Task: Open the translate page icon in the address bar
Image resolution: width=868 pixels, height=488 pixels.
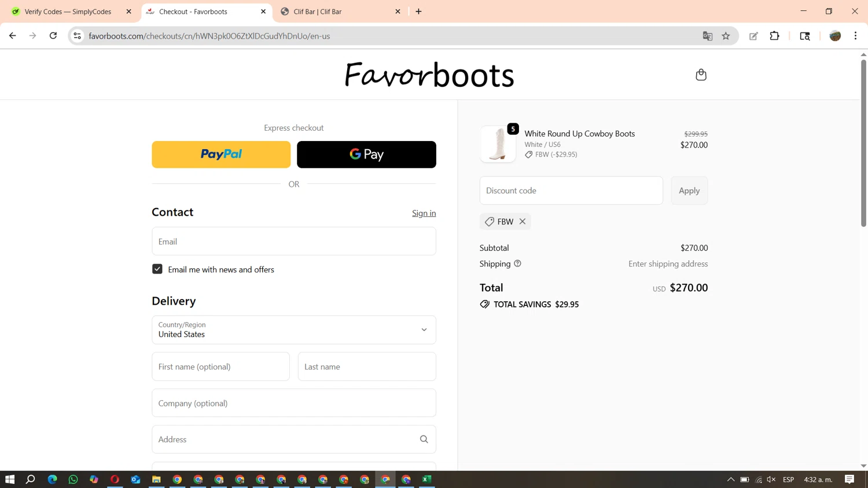Action: (x=707, y=36)
